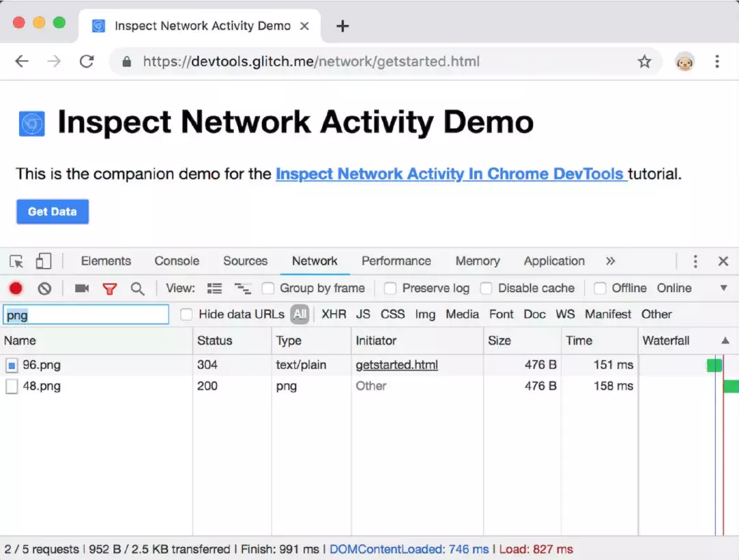Open the Sources tab
739x560 pixels.
pyautogui.click(x=245, y=261)
